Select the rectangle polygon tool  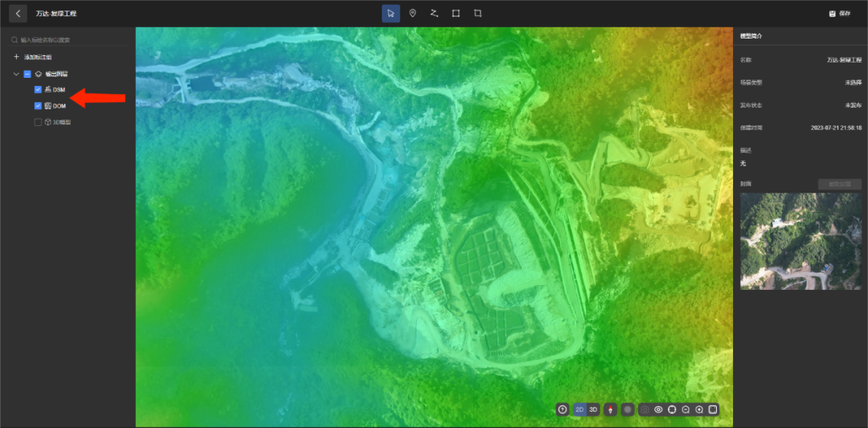(x=457, y=14)
